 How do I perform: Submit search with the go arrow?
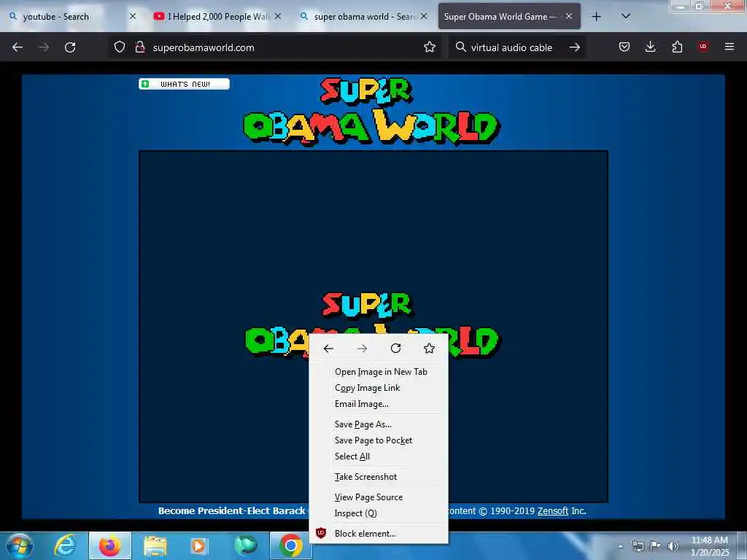point(575,47)
